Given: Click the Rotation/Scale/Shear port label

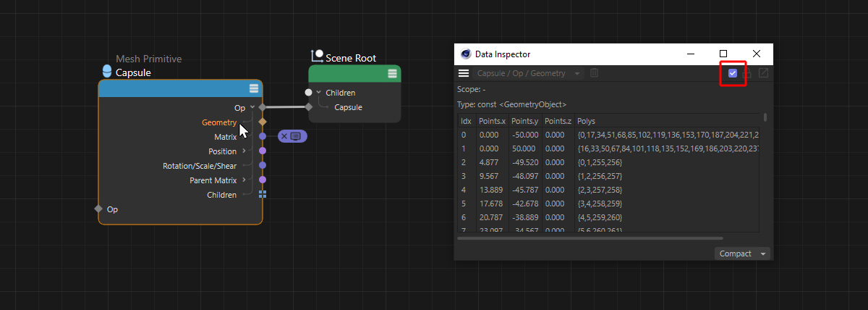Looking at the screenshot, I should pos(200,165).
